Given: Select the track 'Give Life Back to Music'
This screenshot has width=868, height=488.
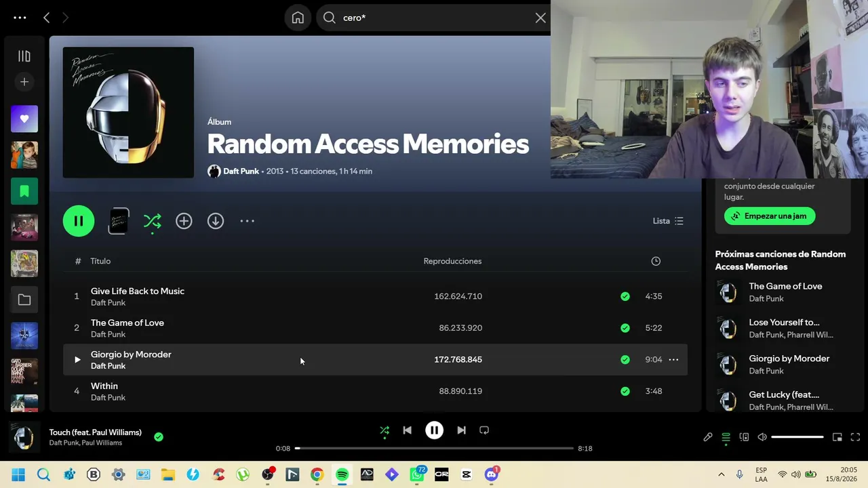Looking at the screenshot, I should pyautogui.click(x=138, y=291).
